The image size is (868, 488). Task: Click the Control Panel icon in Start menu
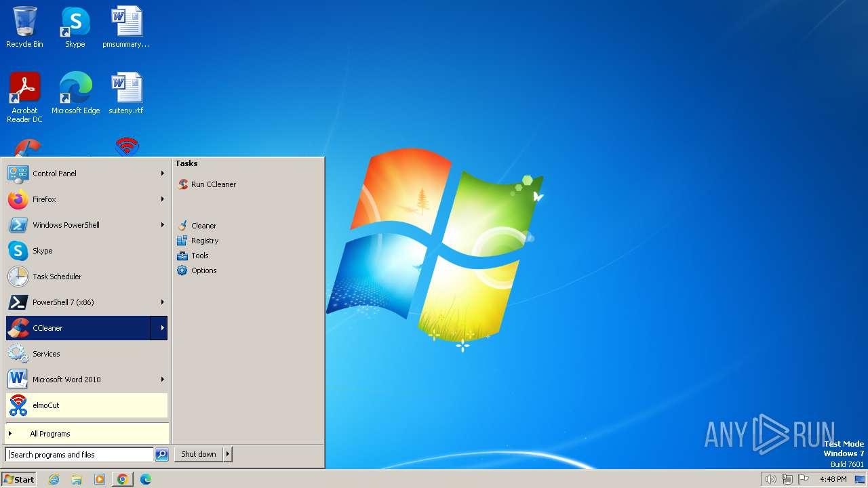click(x=18, y=174)
